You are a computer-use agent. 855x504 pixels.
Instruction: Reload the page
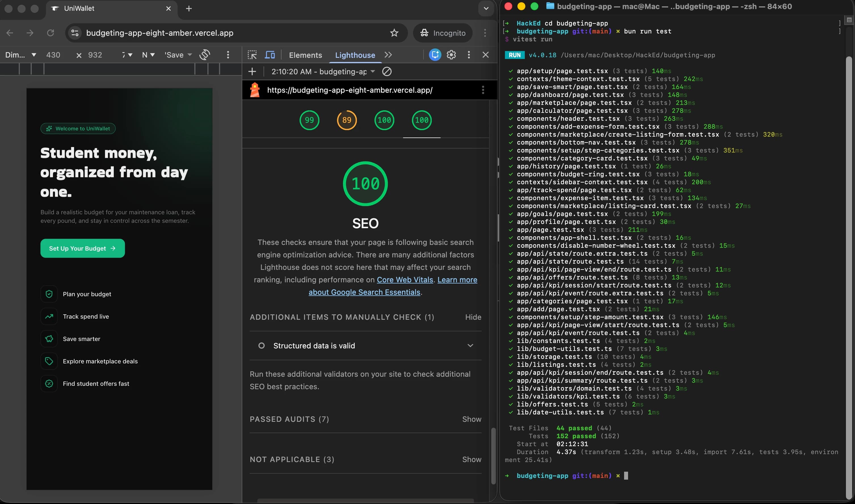click(50, 33)
